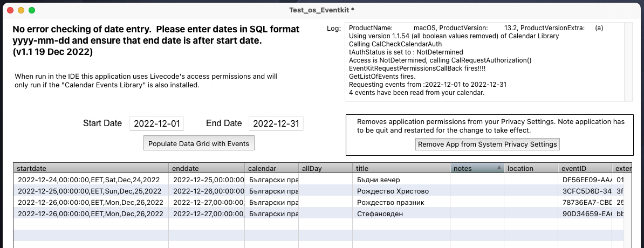The image size is (644, 248).
Task: Click the title column header
Action: click(x=401, y=168)
